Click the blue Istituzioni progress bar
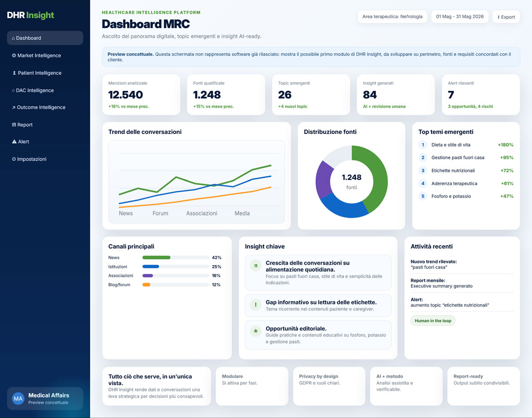 pyautogui.click(x=151, y=267)
